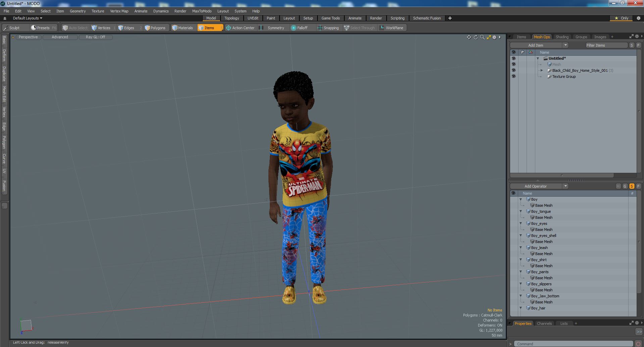
Task: Open the Channels tab
Action: 544,324
